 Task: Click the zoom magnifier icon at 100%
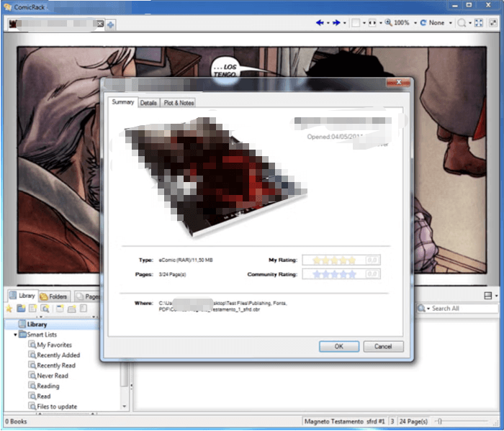pyautogui.click(x=389, y=23)
